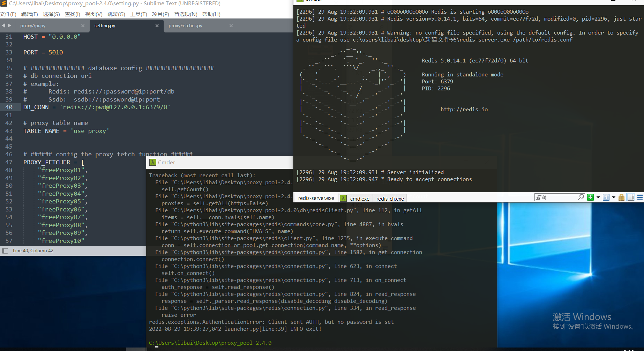The image size is (644, 351).
Task: Click the AuthenticationError message line
Action: [271, 322]
